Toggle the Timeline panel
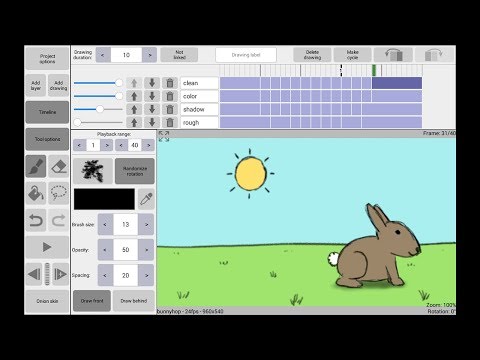Screen dimensions: 480x360 (47, 112)
